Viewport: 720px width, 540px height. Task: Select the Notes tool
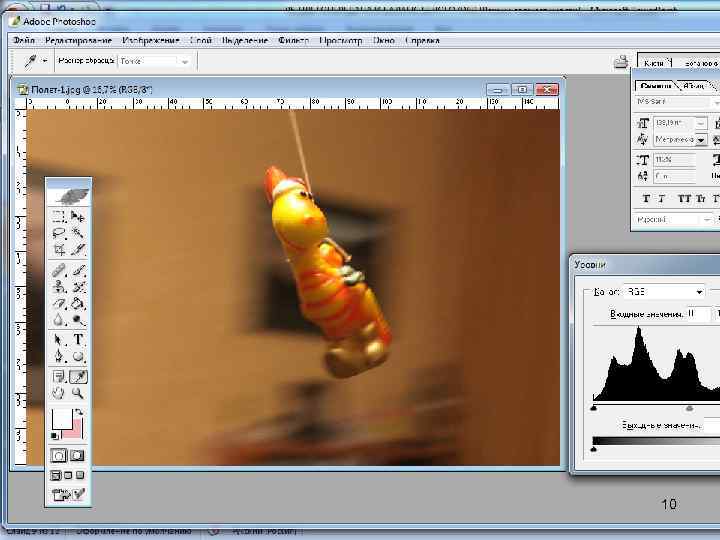tap(58, 377)
